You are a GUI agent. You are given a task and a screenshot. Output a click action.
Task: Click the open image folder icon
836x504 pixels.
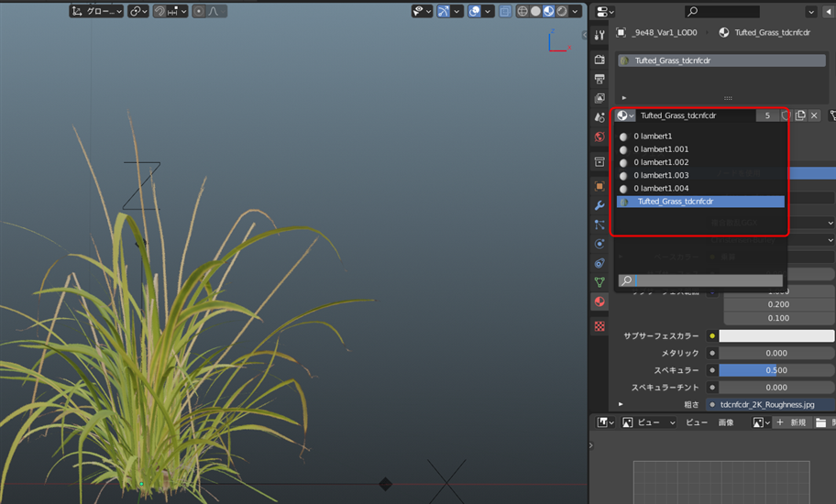820,422
